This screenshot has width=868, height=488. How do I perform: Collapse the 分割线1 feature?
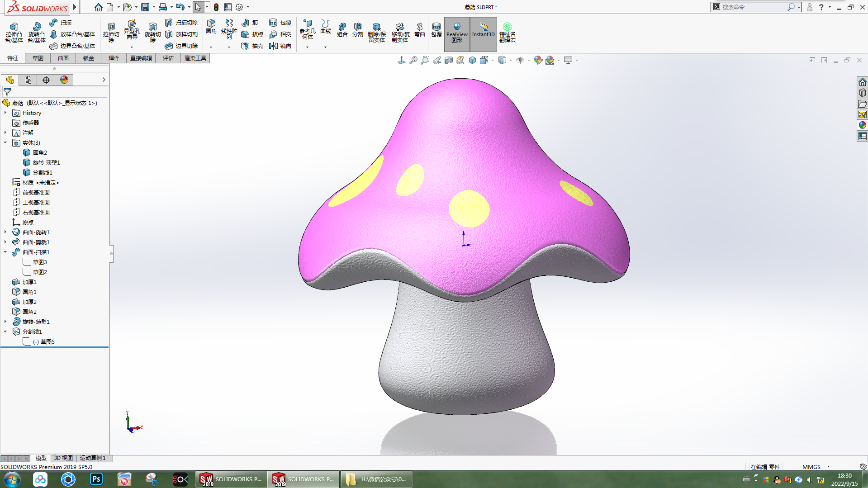coord(5,332)
